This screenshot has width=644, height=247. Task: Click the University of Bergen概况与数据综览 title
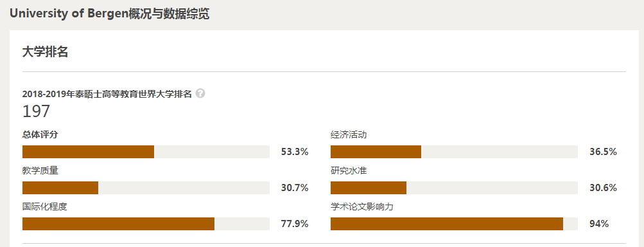109,14
